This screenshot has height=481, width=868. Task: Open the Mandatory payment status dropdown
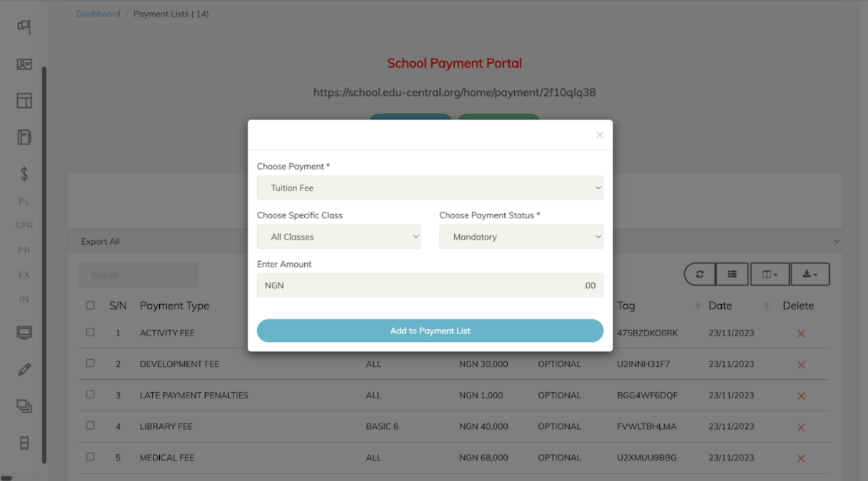pyautogui.click(x=521, y=237)
